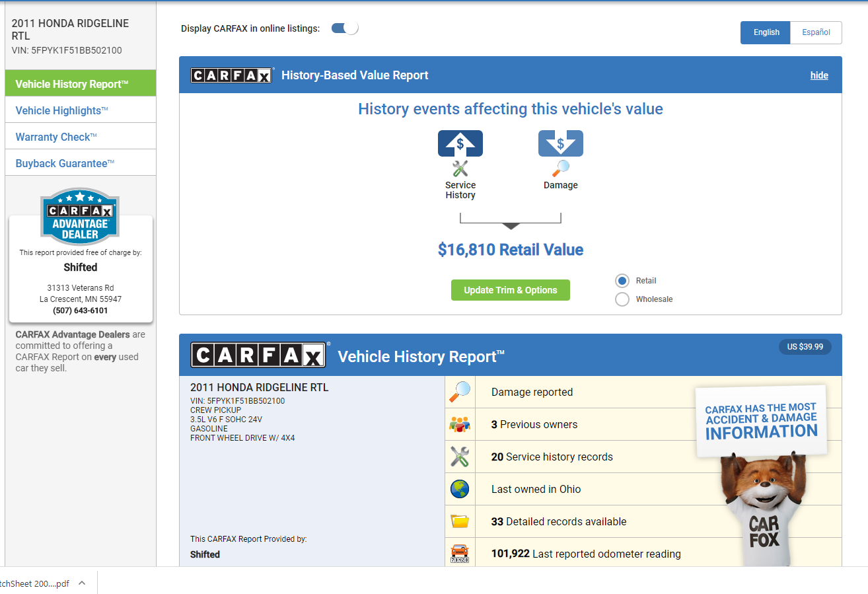Open the Buyback Guarantee tab
868x594 pixels.
point(81,163)
